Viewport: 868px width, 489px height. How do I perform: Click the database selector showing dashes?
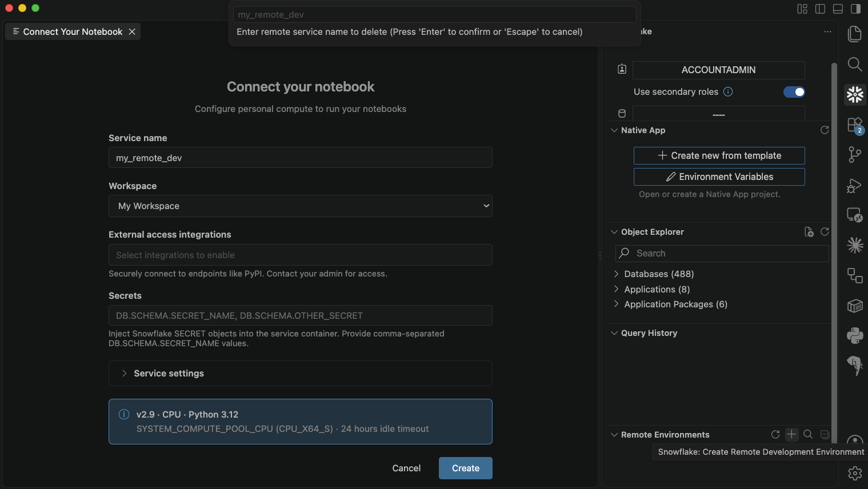tap(719, 114)
